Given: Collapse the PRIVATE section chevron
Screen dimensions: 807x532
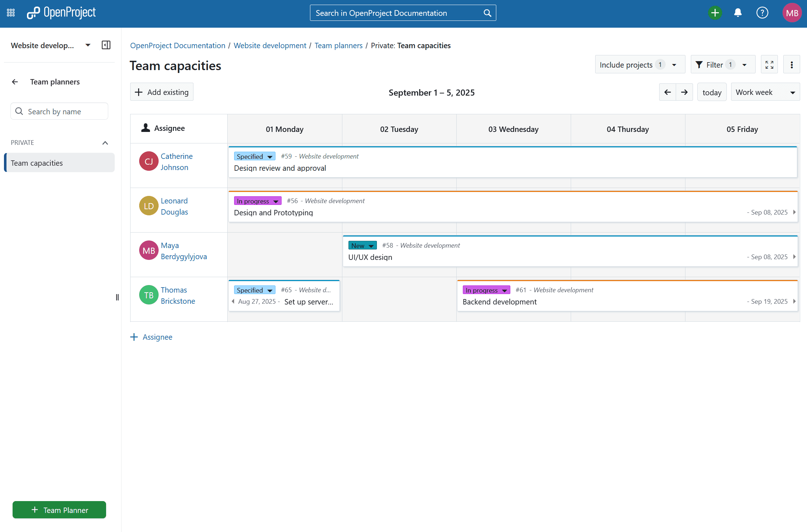Looking at the screenshot, I should (105, 143).
